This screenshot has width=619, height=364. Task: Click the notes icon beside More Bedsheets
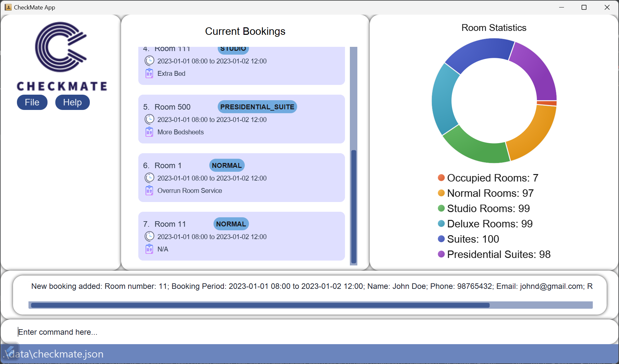pyautogui.click(x=149, y=132)
